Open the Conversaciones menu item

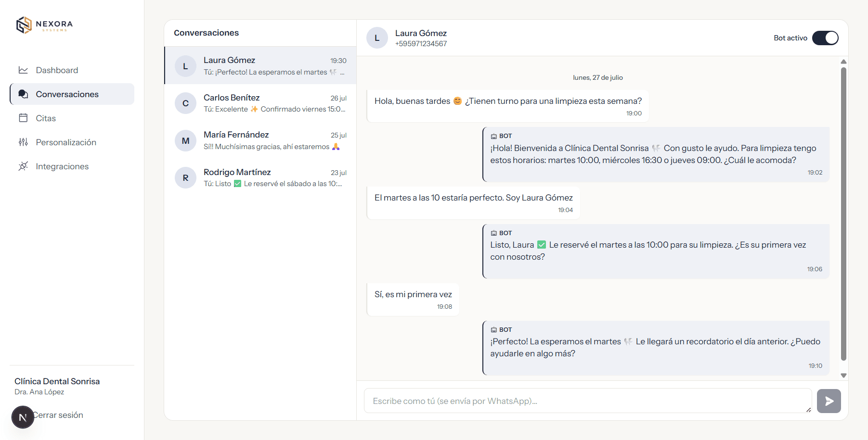pyautogui.click(x=72, y=94)
